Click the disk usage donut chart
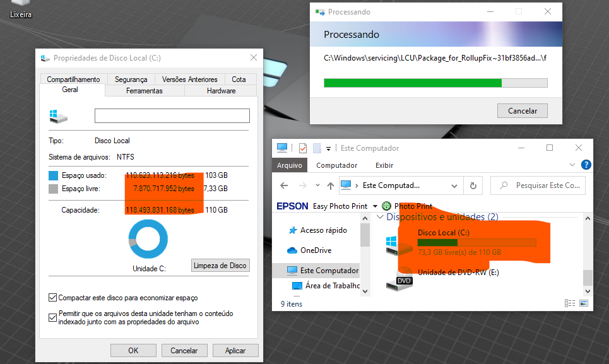The image size is (609, 364). coord(148,239)
